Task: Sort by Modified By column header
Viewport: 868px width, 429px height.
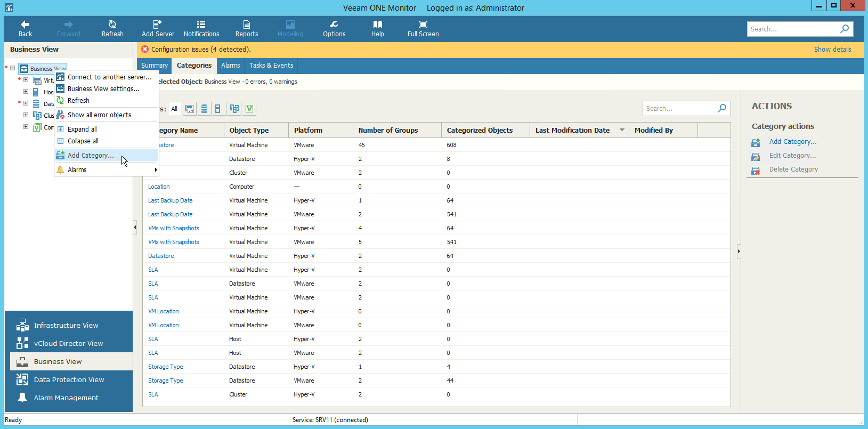Action: click(x=663, y=130)
